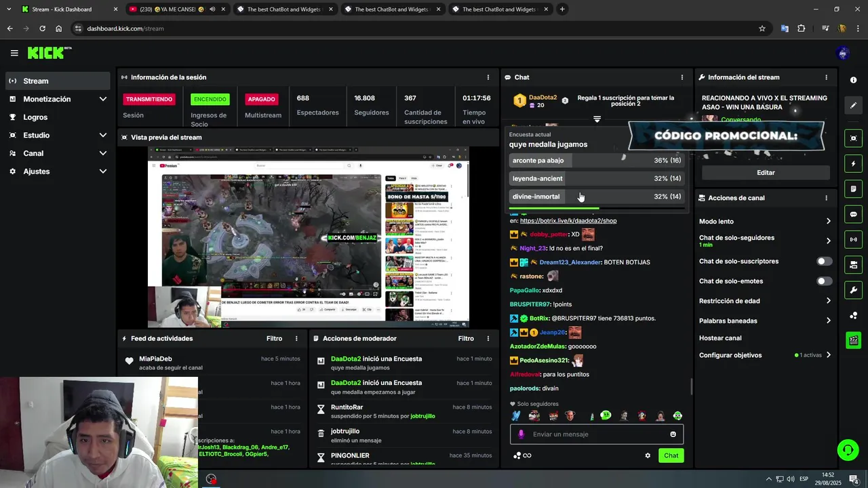Click the purple microphone icon in the message box

click(x=521, y=434)
